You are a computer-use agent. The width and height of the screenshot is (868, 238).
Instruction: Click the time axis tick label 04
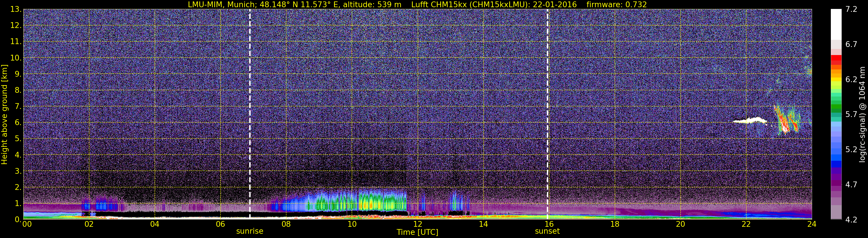(155, 224)
